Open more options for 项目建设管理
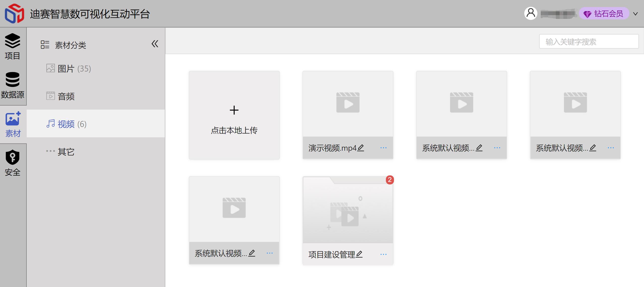Screen dimensions: 644x287 [383, 254]
